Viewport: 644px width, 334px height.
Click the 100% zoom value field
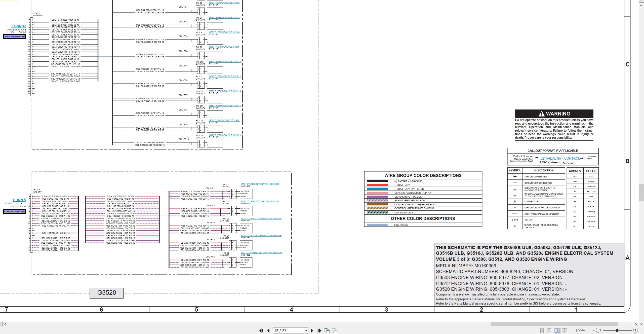(580, 330)
